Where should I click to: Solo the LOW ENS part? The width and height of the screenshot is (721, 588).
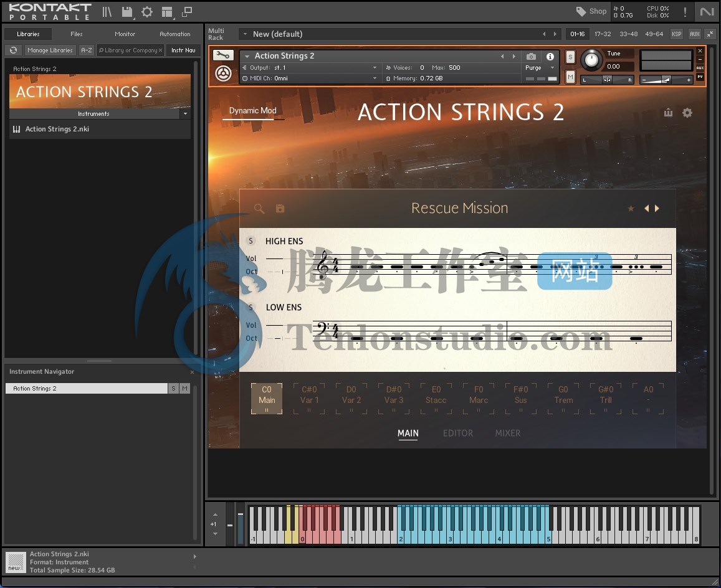(251, 307)
